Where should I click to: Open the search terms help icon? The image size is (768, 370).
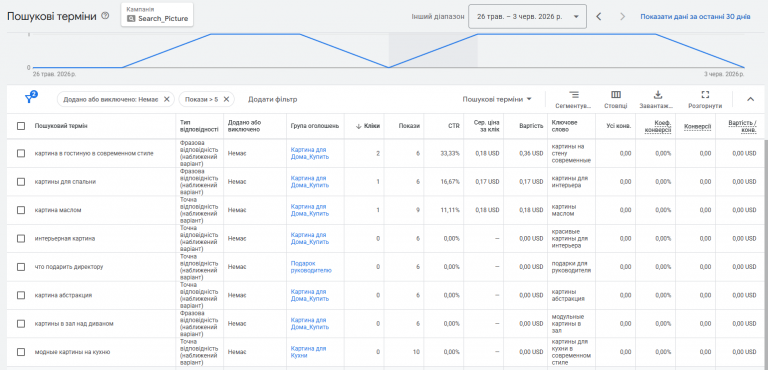(105, 16)
